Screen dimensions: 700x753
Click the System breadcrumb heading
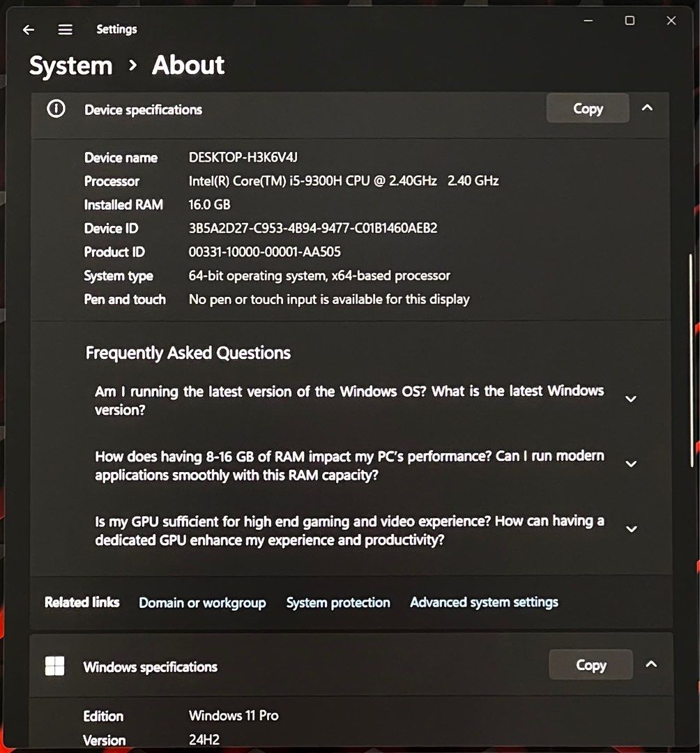[x=70, y=66]
